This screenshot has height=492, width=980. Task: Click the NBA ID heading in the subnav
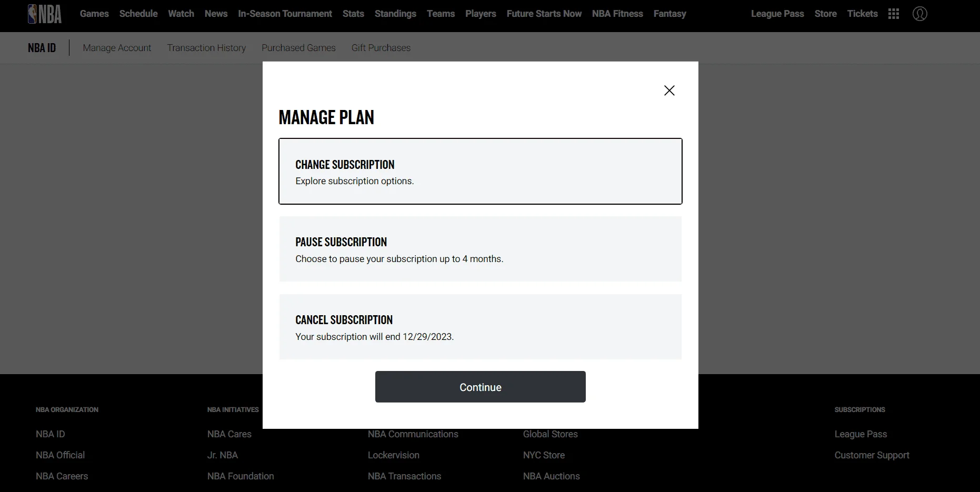coord(42,48)
